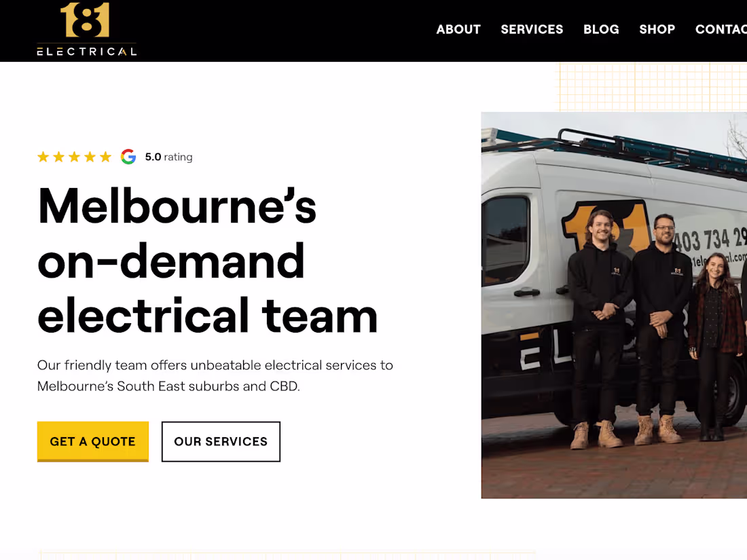Screen dimensions: 747x560
Task: Click the South East suburbs description text
Action: pos(215,375)
